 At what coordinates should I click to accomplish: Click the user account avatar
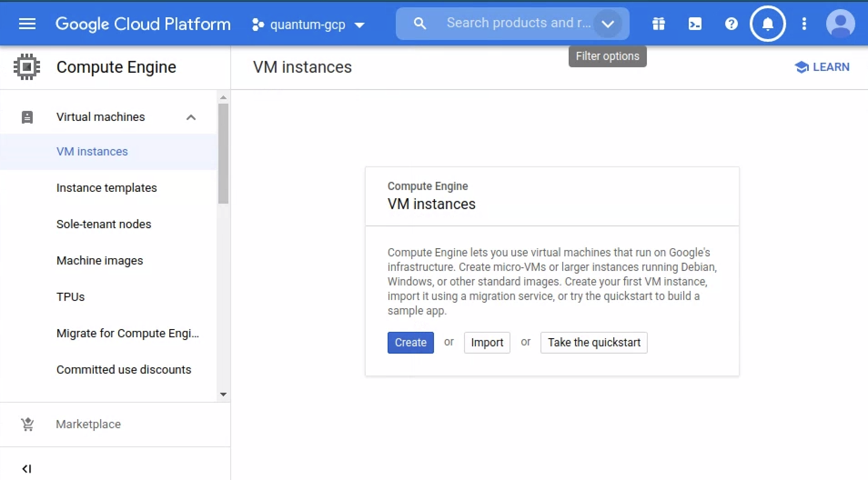(840, 24)
